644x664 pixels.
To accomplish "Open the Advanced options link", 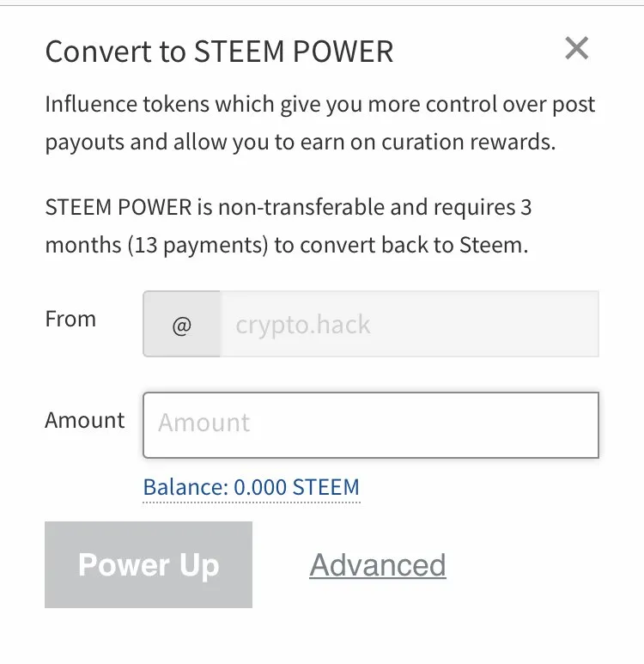I will [x=378, y=565].
